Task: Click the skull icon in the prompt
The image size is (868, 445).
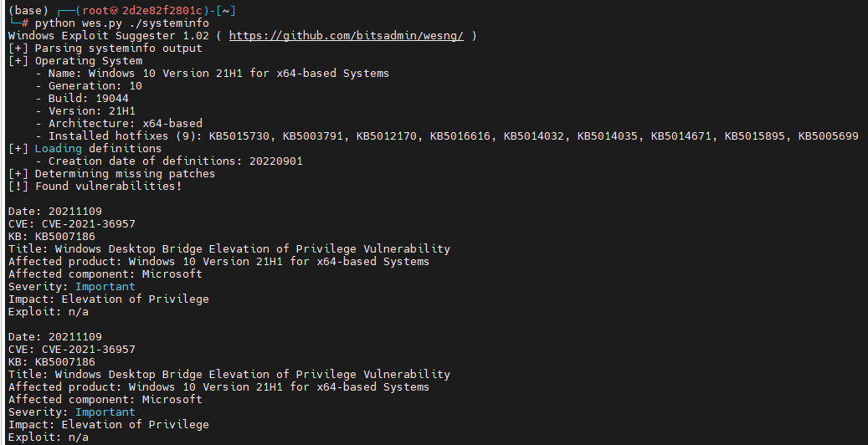Action: 114,11
